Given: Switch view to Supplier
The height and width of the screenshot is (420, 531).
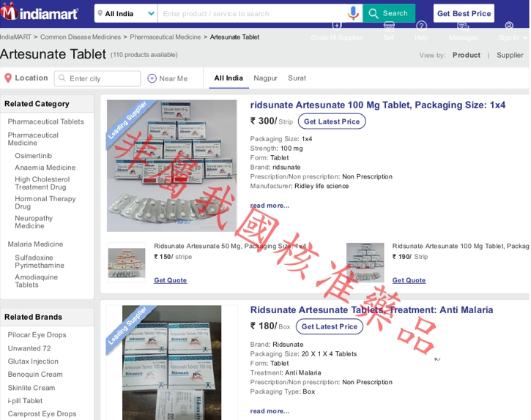Looking at the screenshot, I should pos(510,55).
